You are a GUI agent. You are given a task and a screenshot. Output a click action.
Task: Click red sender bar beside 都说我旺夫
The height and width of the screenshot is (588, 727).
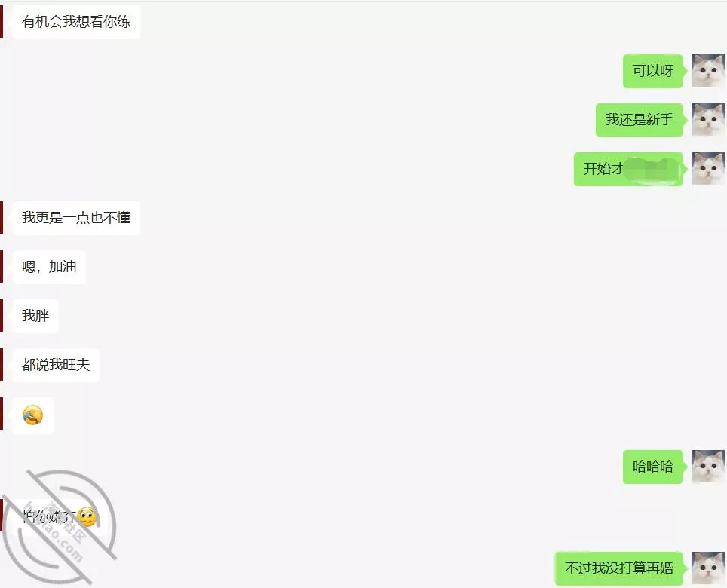(2, 365)
